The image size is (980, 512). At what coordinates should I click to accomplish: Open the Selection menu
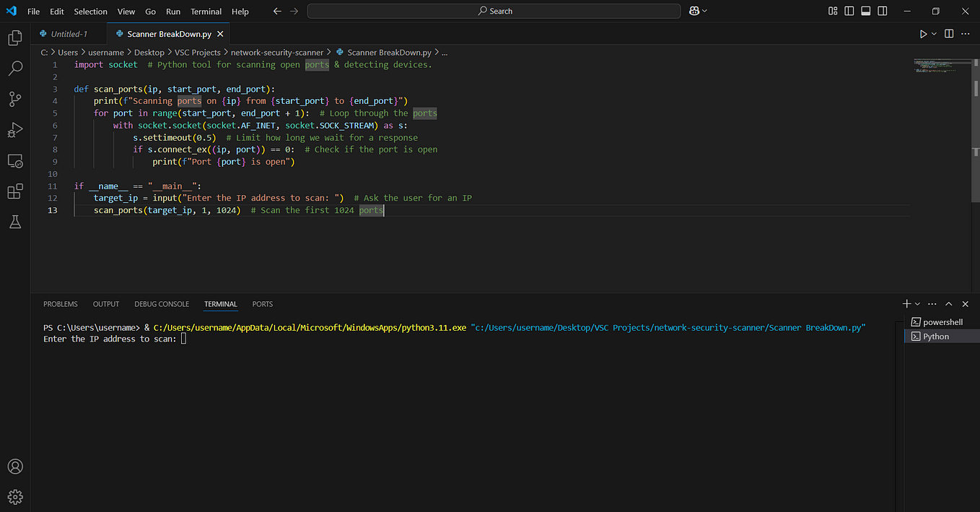(x=90, y=11)
